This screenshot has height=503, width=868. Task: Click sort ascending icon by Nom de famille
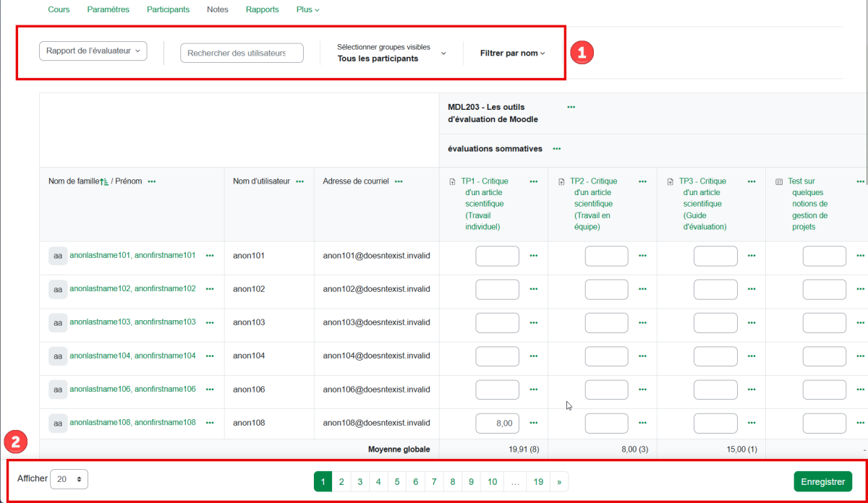pyautogui.click(x=104, y=181)
